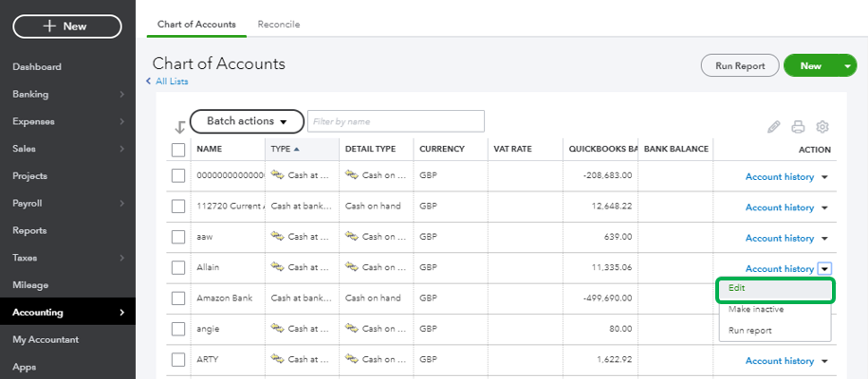Click the Filter by name field
Viewport: 868px width, 379px height.
[x=395, y=121]
